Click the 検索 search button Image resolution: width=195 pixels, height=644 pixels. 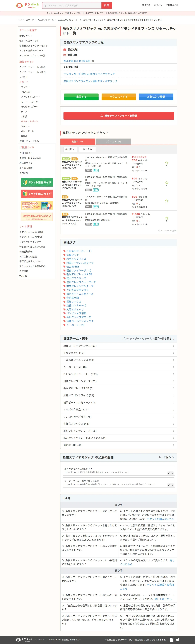pos(107,5)
